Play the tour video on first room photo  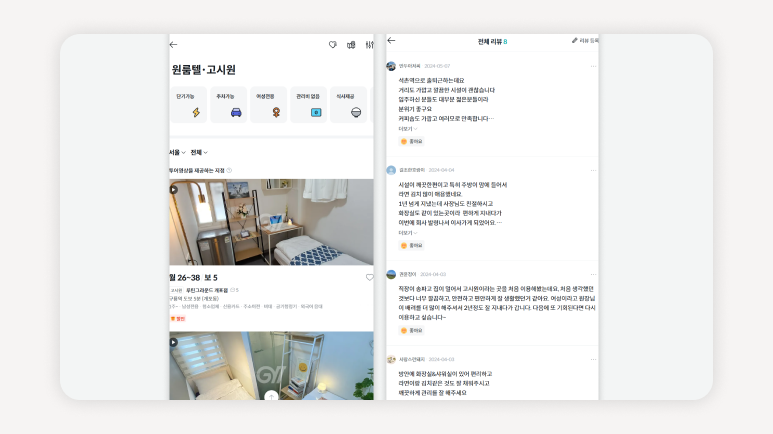[174, 189]
